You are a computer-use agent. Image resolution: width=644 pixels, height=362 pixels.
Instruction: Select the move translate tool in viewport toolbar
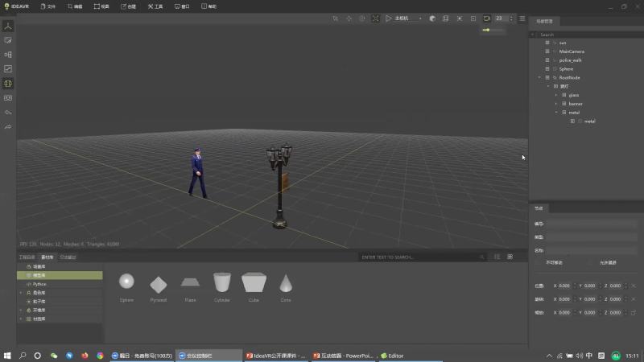point(349,19)
